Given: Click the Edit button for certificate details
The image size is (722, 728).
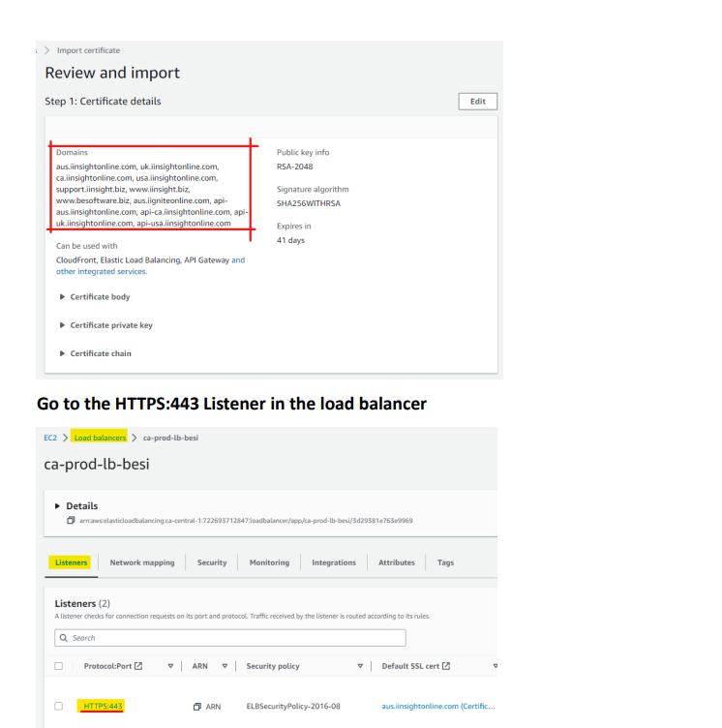Looking at the screenshot, I should (478, 102).
